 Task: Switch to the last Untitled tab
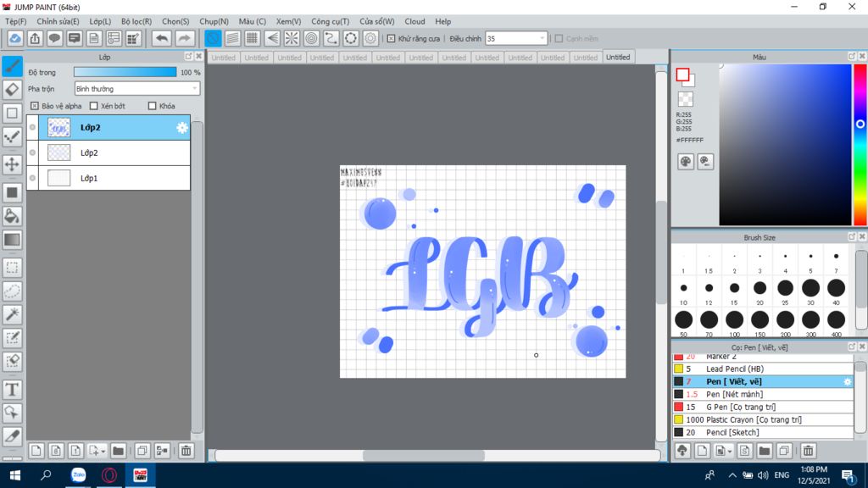[x=618, y=57]
